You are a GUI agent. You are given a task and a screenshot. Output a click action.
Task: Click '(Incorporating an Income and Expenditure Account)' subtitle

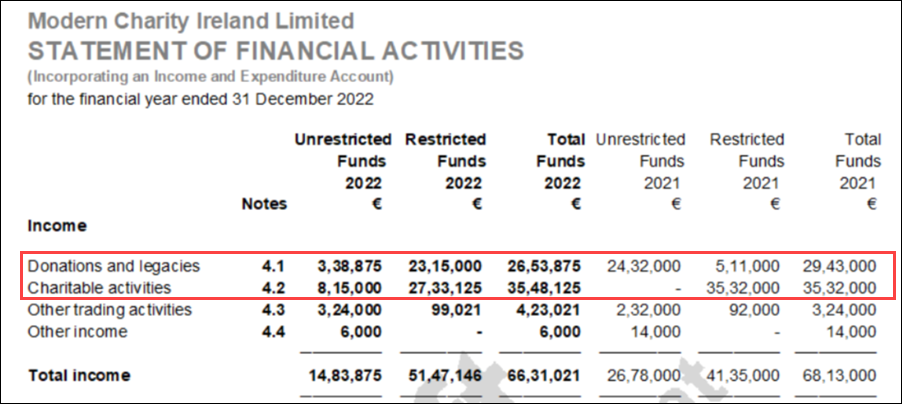coord(211,77)
